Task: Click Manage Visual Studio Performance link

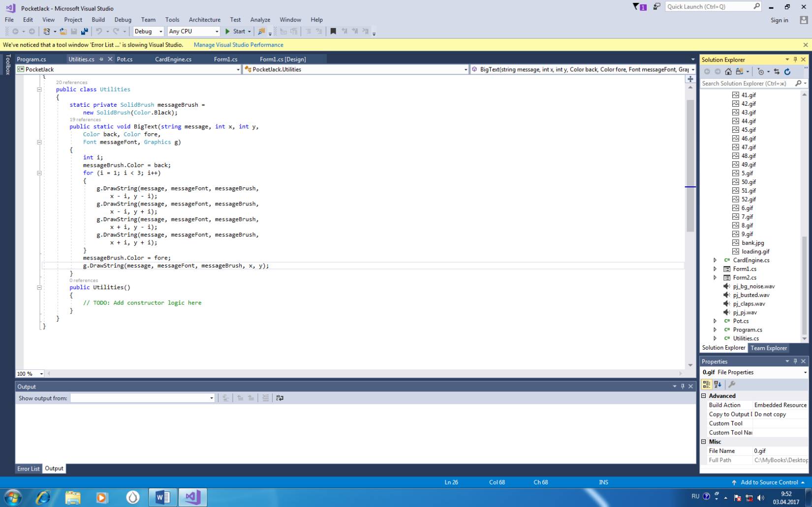Action: 238,45
